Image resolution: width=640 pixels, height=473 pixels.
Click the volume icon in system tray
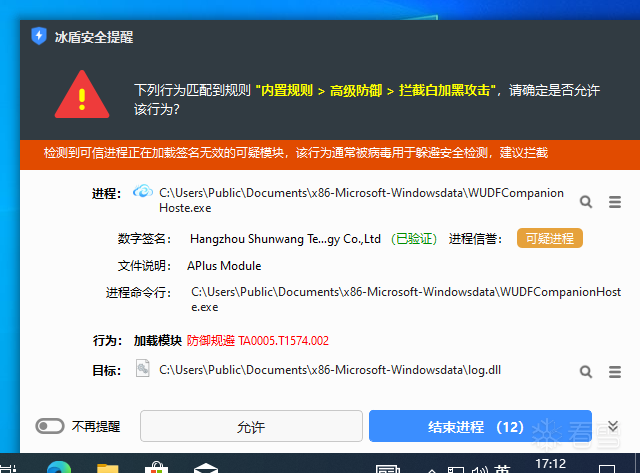[480, 469]
